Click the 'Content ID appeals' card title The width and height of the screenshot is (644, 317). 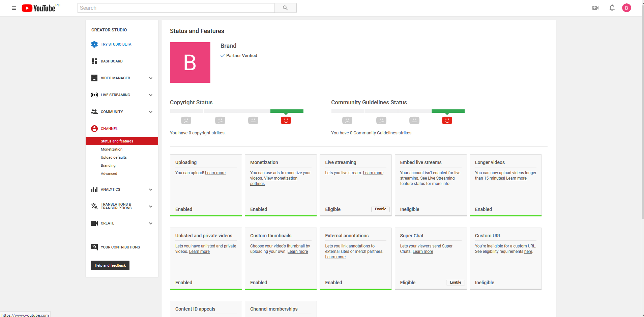195,309
